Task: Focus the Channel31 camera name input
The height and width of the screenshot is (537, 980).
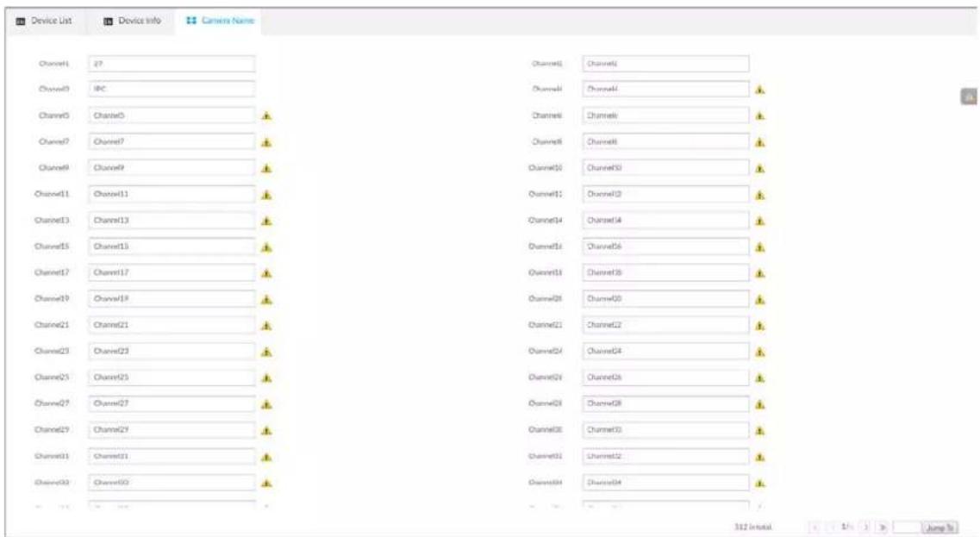Action: 172,456
